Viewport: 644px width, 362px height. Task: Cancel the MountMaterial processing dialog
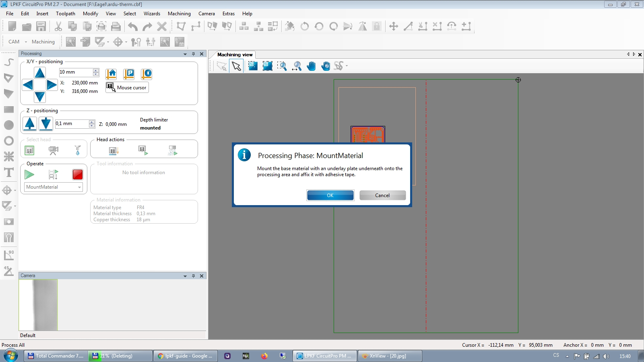pyautogui.click(x=382, y=195)
